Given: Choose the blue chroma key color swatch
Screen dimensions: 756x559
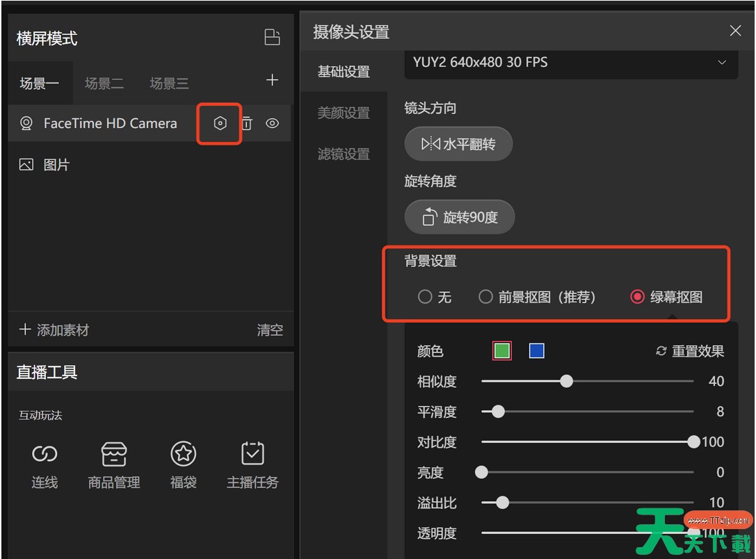Looking at the screenshot, I should (x=536, y=351).
